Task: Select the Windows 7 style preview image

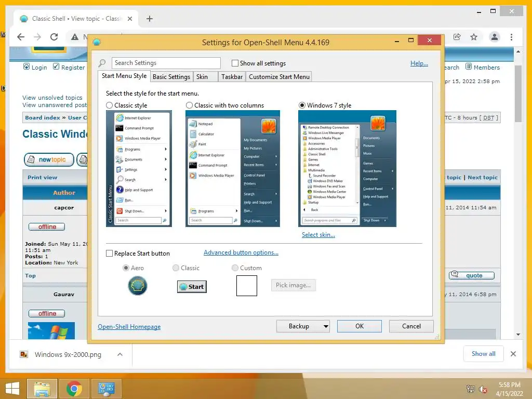Action: coord(347,169)
